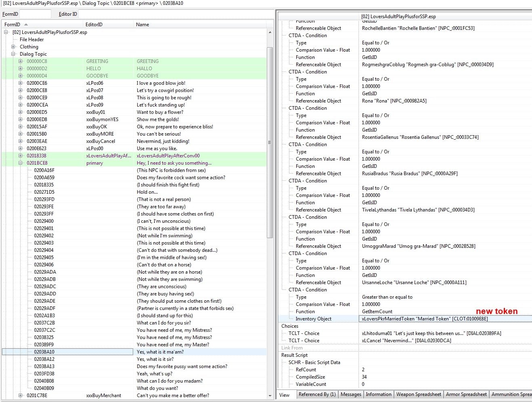Expand the HELLO topic 000000D2
Viewport: 532px width, 402px height.
coord(21,69)
